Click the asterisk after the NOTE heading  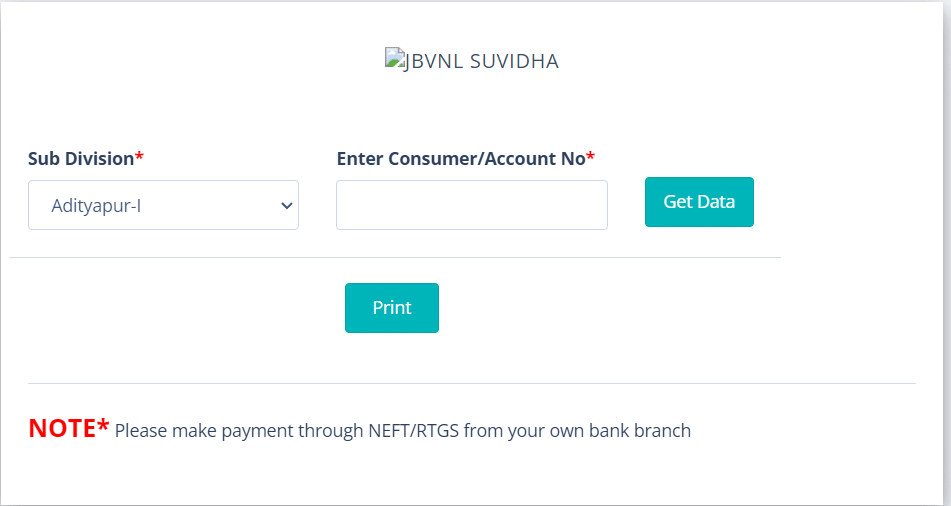103,427
